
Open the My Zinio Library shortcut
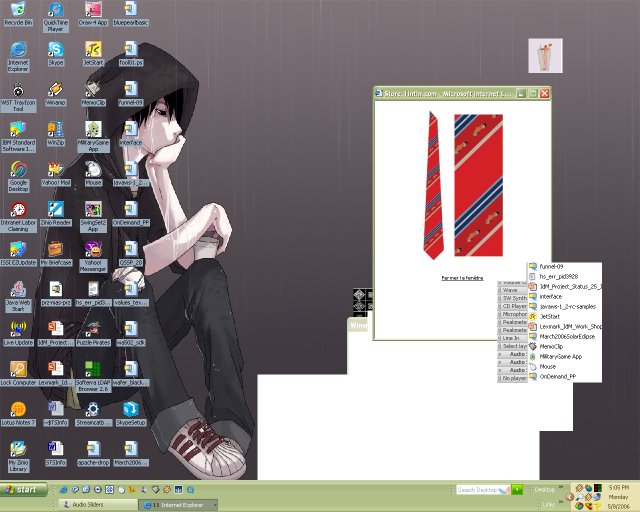[18, 456]
